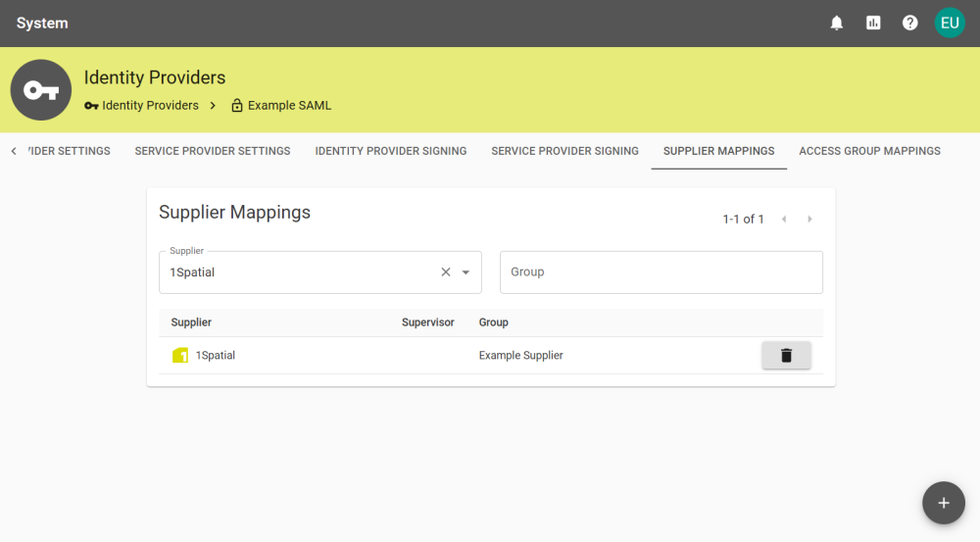Screen dimensions: 980x542
Task: Click the Identity Providers page title
Action: (155, 77)
